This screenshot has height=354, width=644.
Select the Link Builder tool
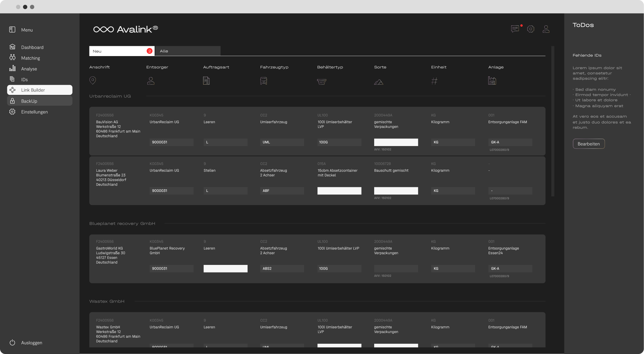(33, 90)
